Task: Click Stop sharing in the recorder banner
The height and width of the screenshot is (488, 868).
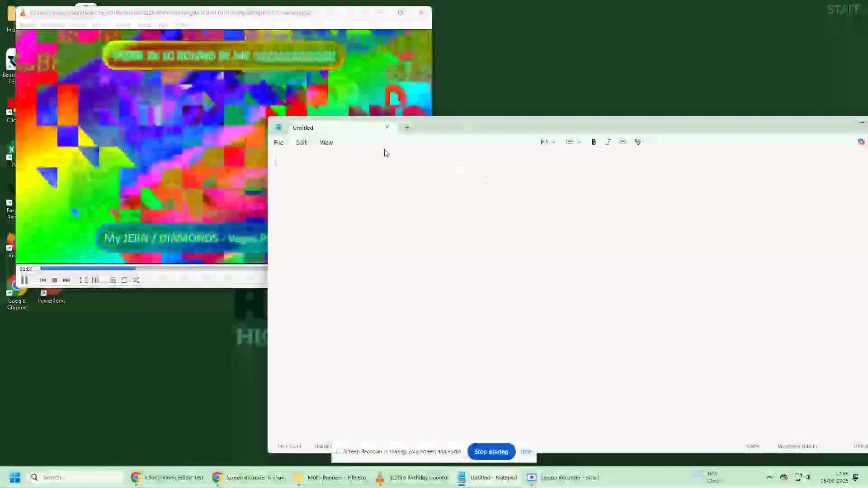Action: [491, 451]
